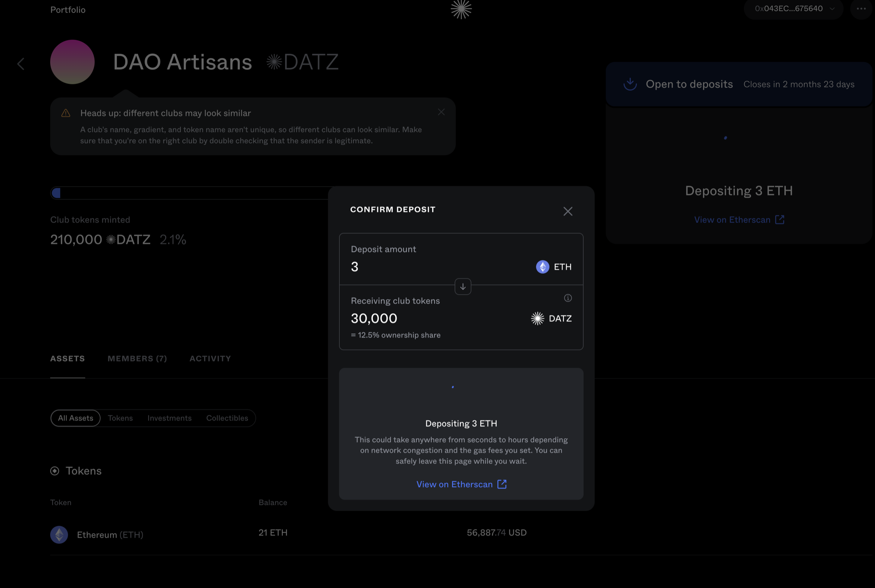The width and height of the screenshot is (875, 588).
Task: Go to the Portfolio link
Action: [x=68, y=10]
